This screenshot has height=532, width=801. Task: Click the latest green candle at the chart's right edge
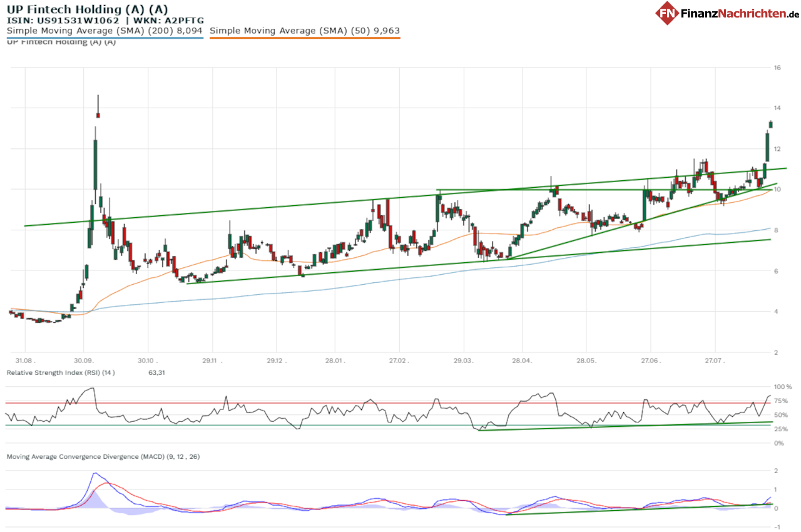point(771,125)
